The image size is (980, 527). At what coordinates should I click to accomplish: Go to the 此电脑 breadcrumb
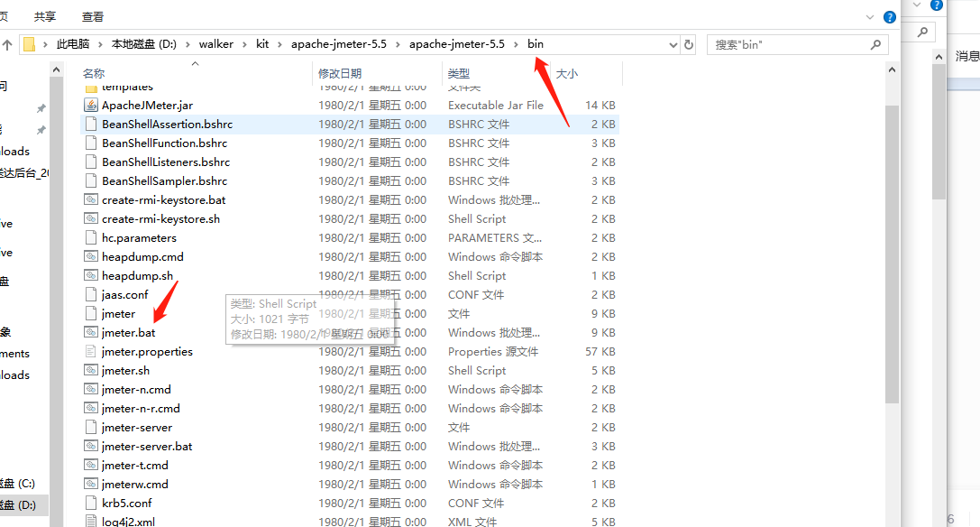[72, 44]
